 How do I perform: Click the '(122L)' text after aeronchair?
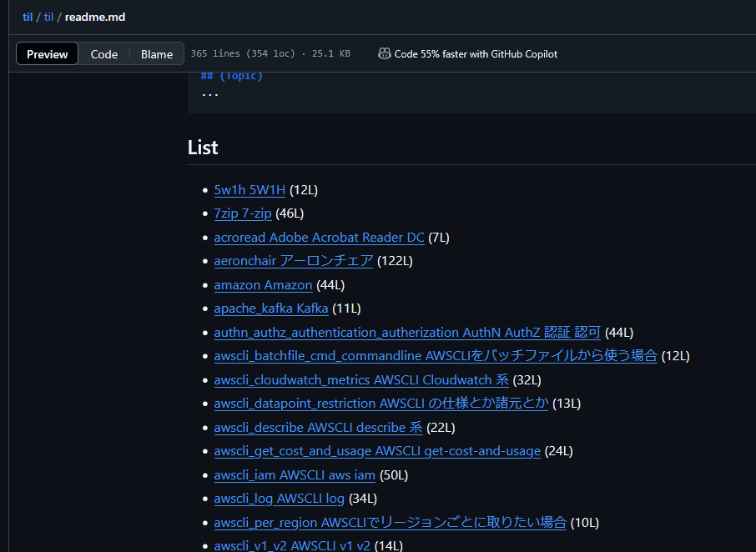395,261
